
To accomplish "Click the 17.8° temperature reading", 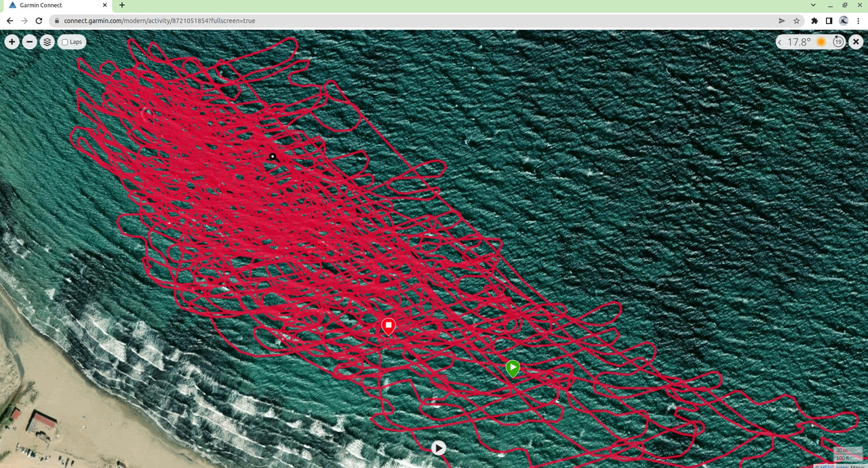I will coord(799,42).
